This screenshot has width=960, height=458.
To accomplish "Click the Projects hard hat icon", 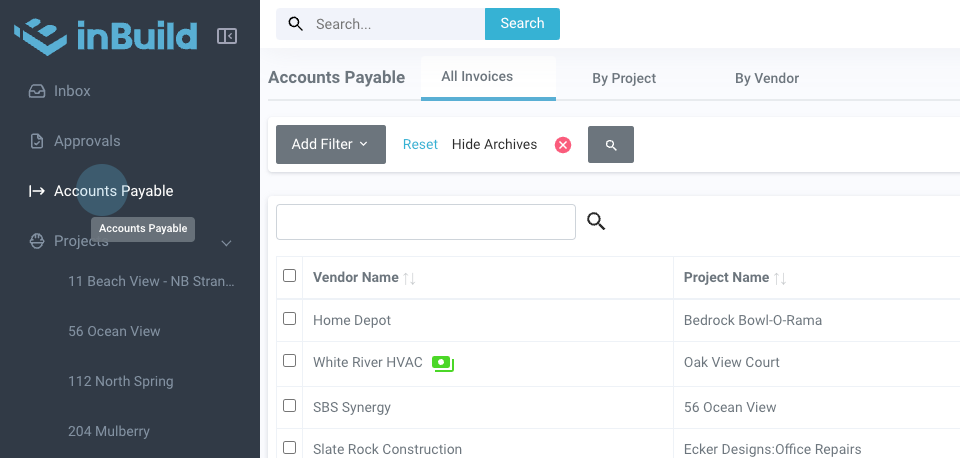I will [37, 241].
